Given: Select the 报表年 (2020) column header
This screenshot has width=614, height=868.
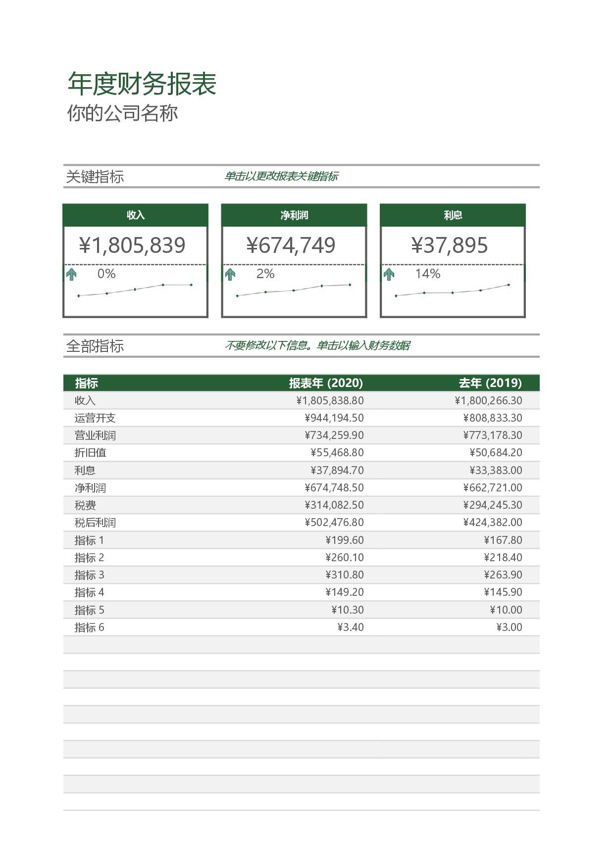Looking at the screenshot, I should pyautogui.click(x=326, y=383).
